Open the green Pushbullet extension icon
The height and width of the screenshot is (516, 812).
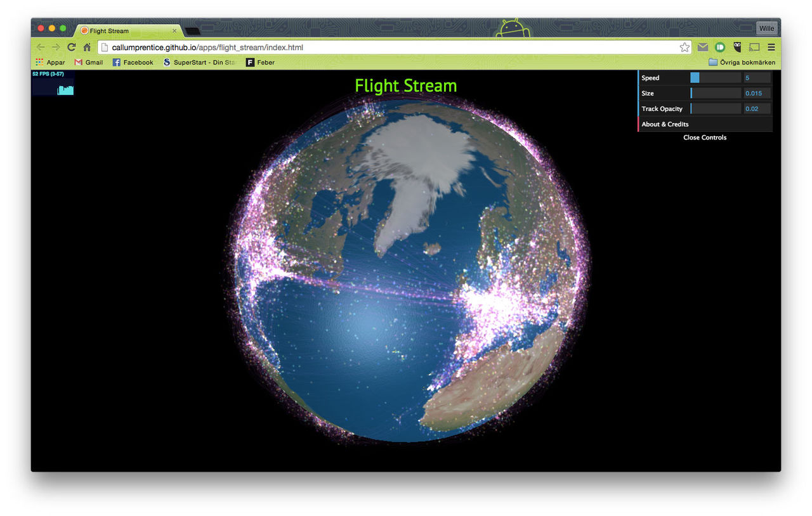point(720,48)
